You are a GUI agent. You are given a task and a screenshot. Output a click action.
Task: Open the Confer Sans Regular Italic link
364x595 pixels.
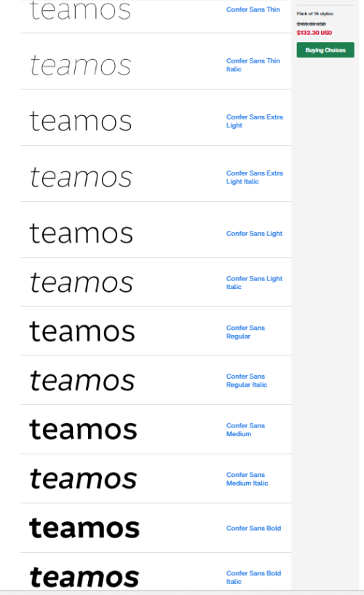247,380
